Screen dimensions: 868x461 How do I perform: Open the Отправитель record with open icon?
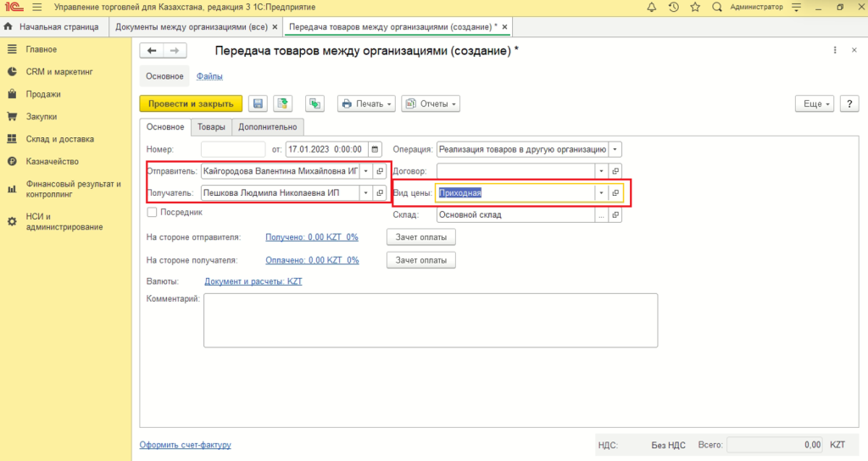pyautogui.click(x=380, y=171)
